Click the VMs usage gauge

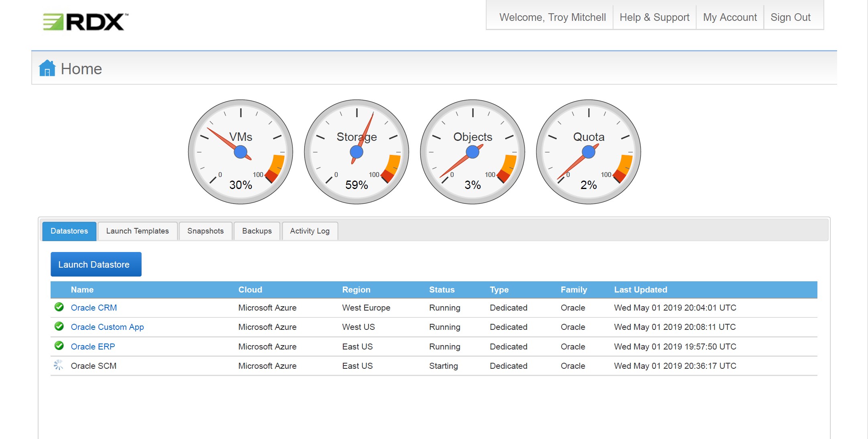[240, 152]
